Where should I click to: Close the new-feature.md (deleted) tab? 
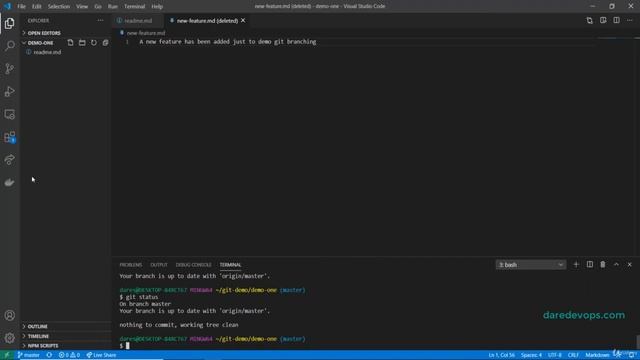click(243, 20)
